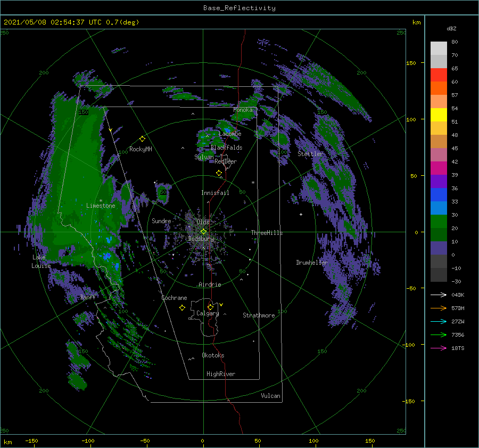Viewport: 479px width, 448px height.
Task: Click the asterisk marker above Limestone label
Action: (x=101, y=201)
